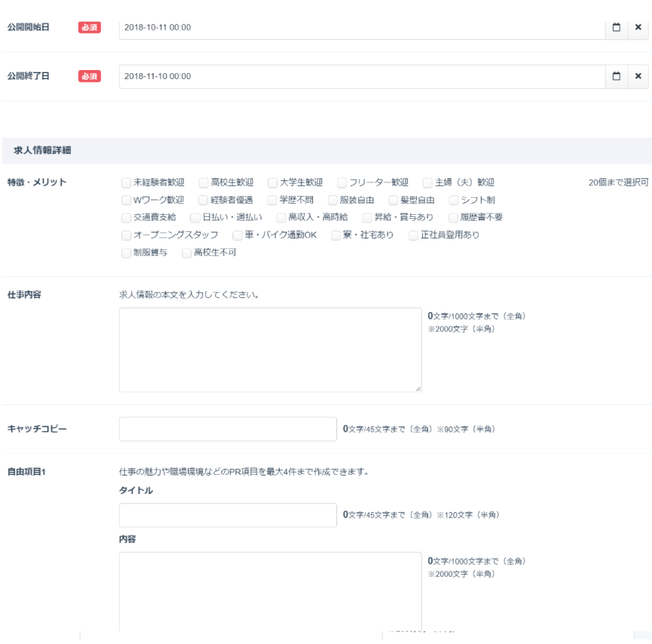Select the フリーター歓迎 checkbox

[342, 183]
